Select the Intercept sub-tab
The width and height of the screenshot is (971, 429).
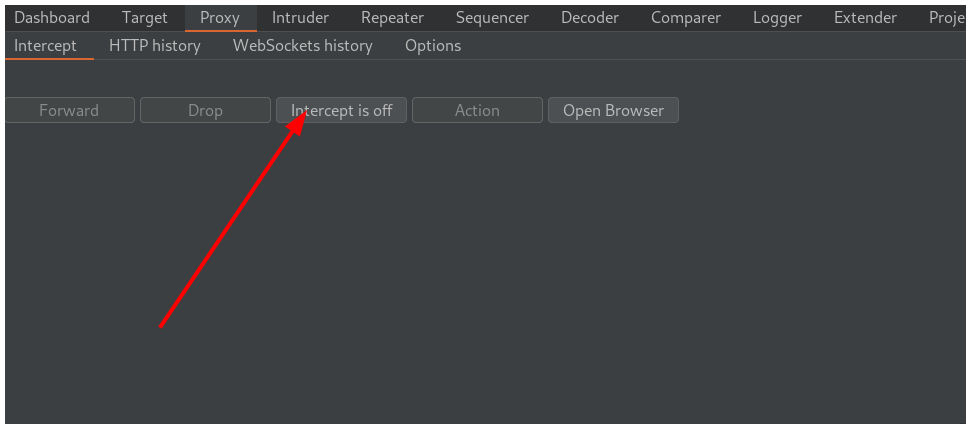(x=45, y=45)
